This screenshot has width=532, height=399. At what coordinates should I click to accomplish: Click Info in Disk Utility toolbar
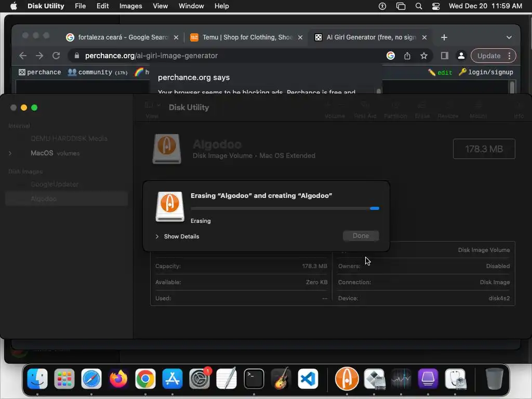point(518,109)
